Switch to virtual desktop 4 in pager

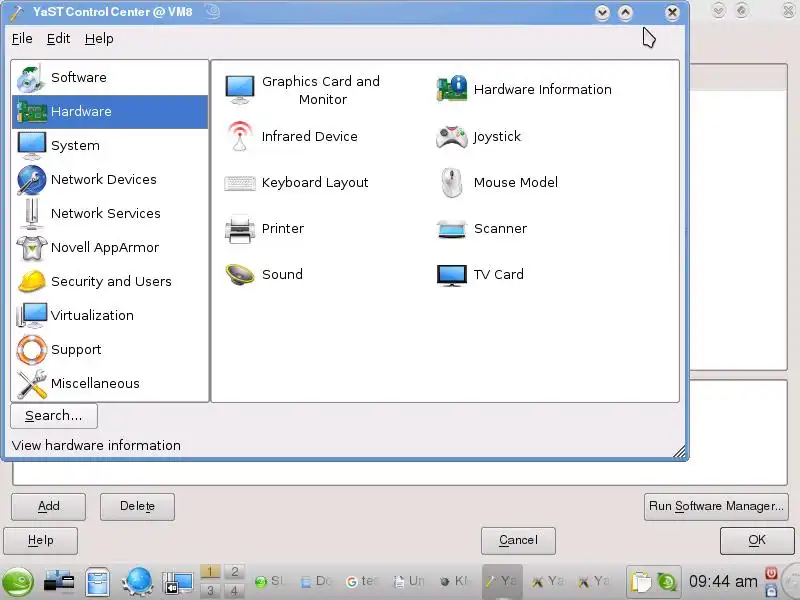point(234,591)
